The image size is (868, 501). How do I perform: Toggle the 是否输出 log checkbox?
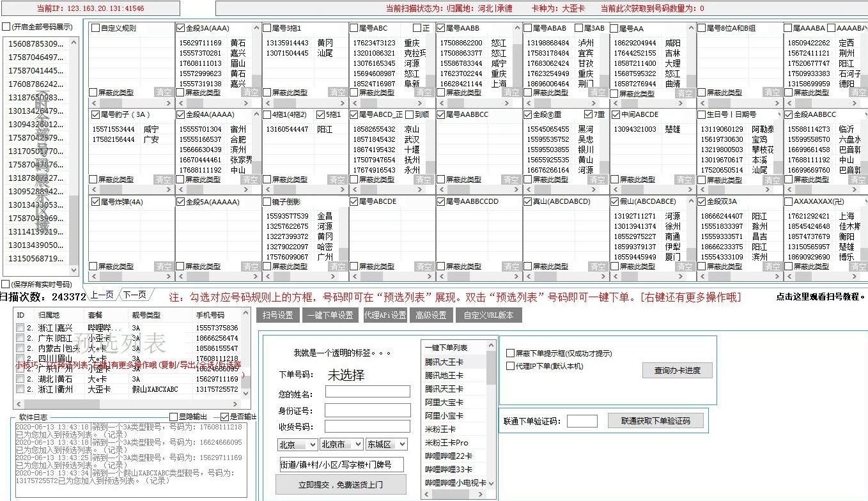[x=224, y=417]
